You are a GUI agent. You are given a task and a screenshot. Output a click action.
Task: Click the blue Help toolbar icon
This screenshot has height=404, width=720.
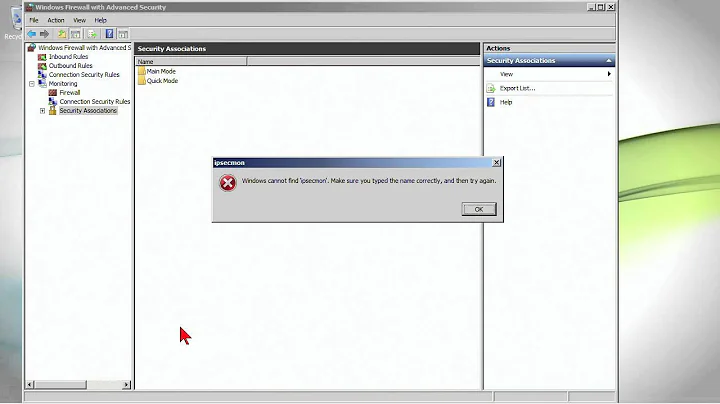(x=109, y=34)
